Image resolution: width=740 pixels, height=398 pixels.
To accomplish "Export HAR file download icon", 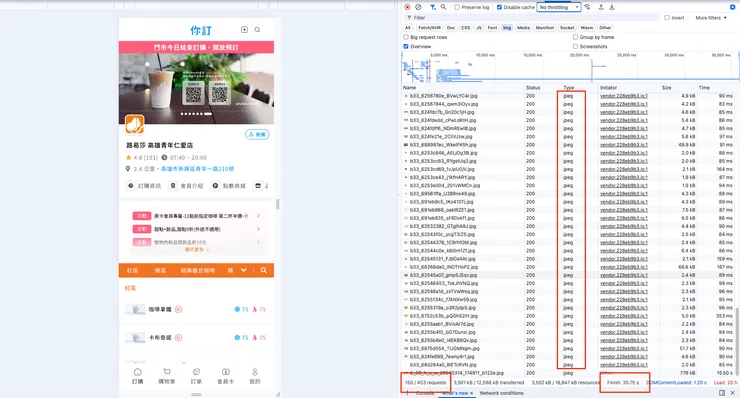I will pyautogui.click(x=612, y=7).
